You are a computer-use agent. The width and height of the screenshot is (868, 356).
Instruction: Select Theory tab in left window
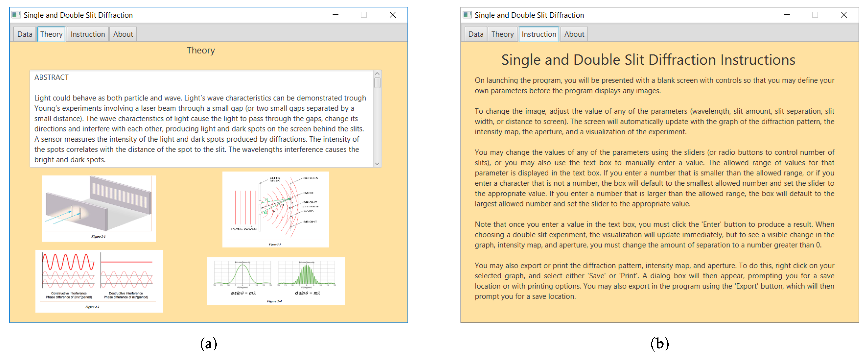coord(51,34)
